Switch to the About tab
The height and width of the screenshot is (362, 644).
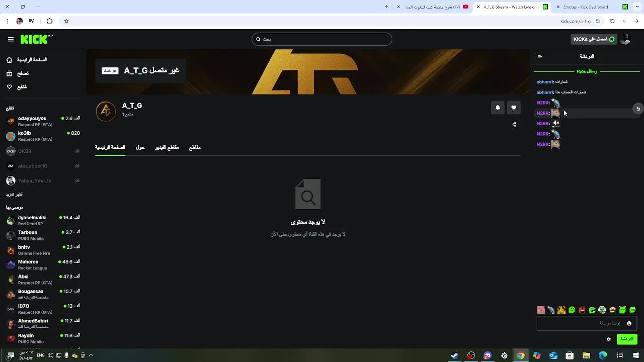pyautogui.click(x=140, y=147)
